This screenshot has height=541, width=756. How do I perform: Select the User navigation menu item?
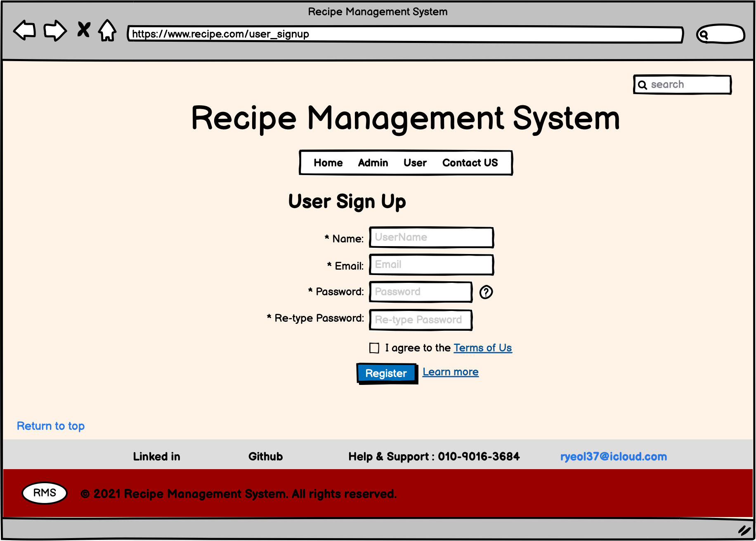[x=415, y=163]
